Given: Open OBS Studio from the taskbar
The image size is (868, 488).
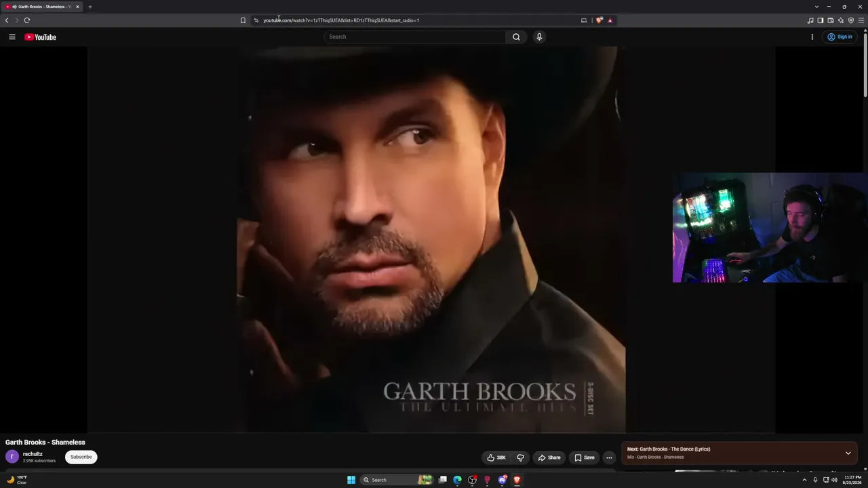Looking at the screenshot, I should tap(473, 480).
